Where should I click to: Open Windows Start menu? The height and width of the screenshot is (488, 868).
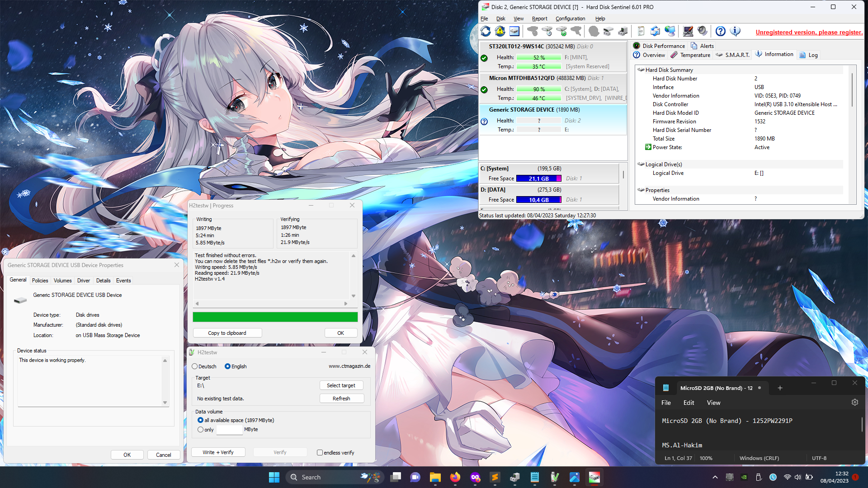(274, 477)
